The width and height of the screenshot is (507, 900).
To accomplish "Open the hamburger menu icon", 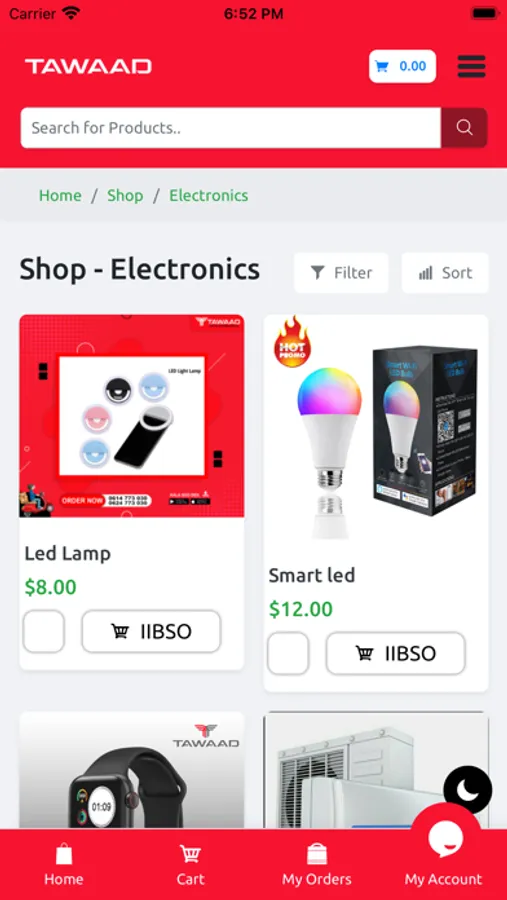I will click(471, 67).
